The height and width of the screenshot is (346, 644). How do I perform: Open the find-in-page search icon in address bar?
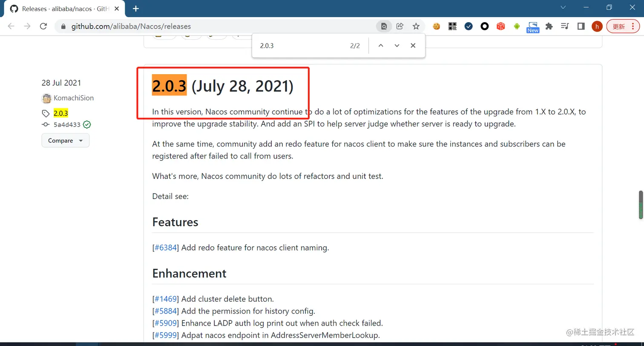[384, 26]
